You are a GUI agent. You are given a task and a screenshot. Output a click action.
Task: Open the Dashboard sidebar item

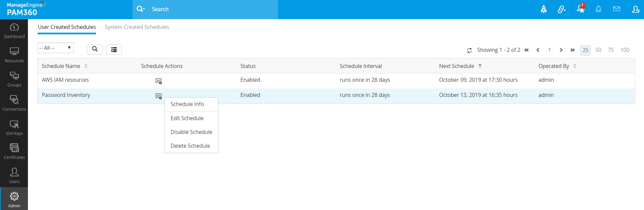point(14,31)
